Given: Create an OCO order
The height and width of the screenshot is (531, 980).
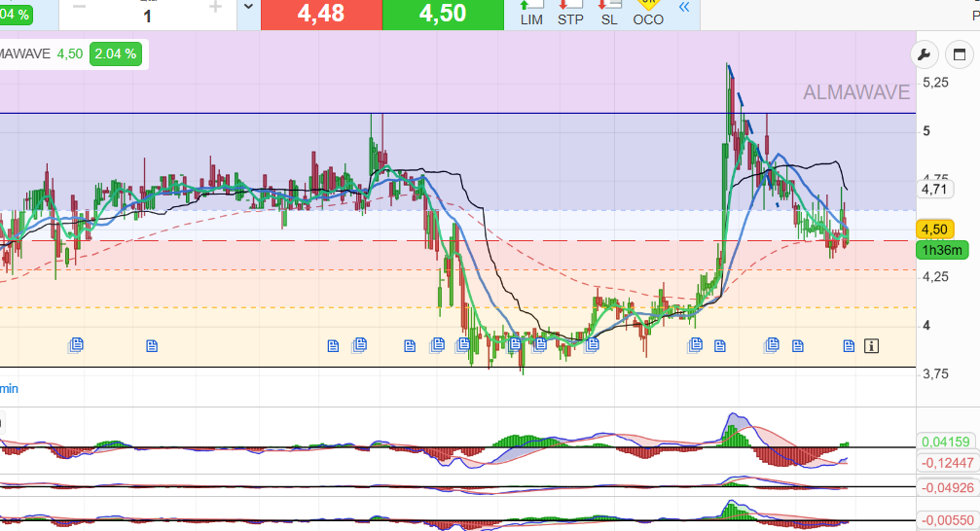Looking at the screenshot, I should coord(648,13).
